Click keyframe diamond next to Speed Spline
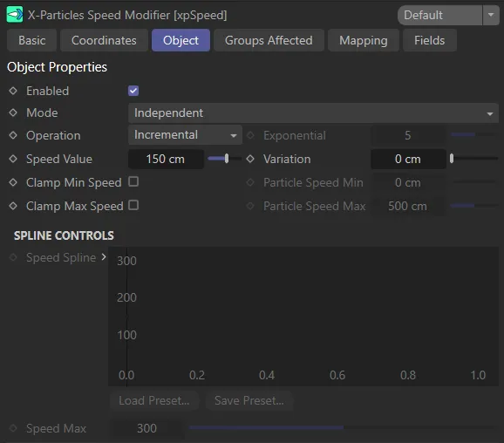The height and width of the screenshot is (443, 504). tap(13, 257)
